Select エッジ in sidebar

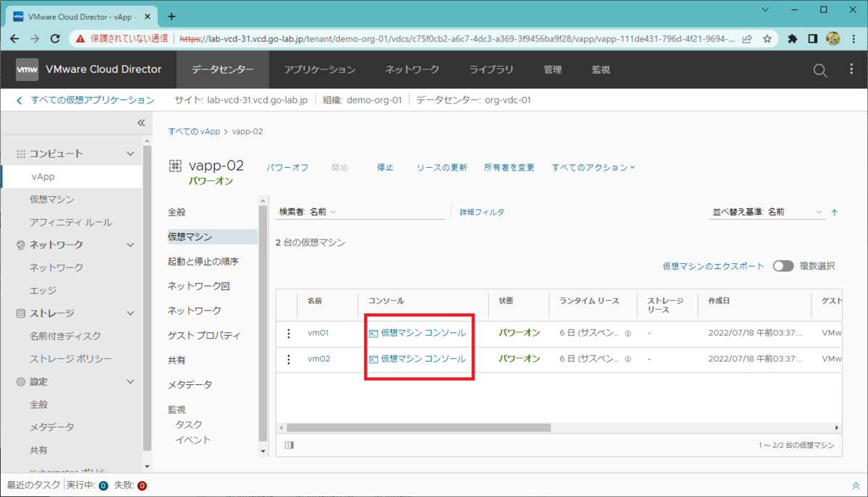tap(43, 290)
